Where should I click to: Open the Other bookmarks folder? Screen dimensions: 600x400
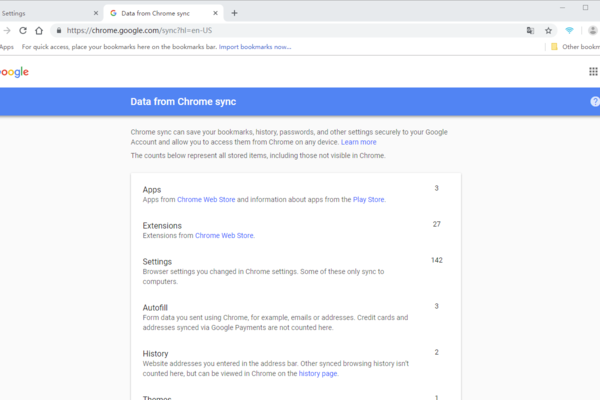coord(575,47)
